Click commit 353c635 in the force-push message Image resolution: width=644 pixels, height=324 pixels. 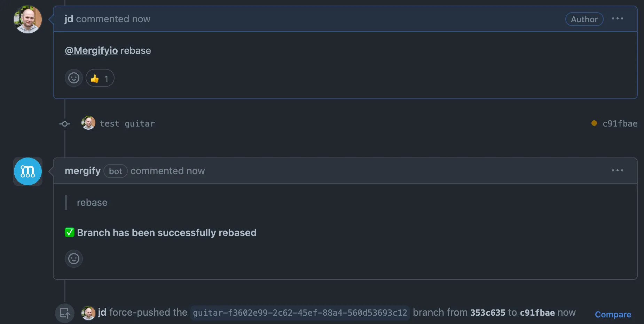tap(488, 312)
